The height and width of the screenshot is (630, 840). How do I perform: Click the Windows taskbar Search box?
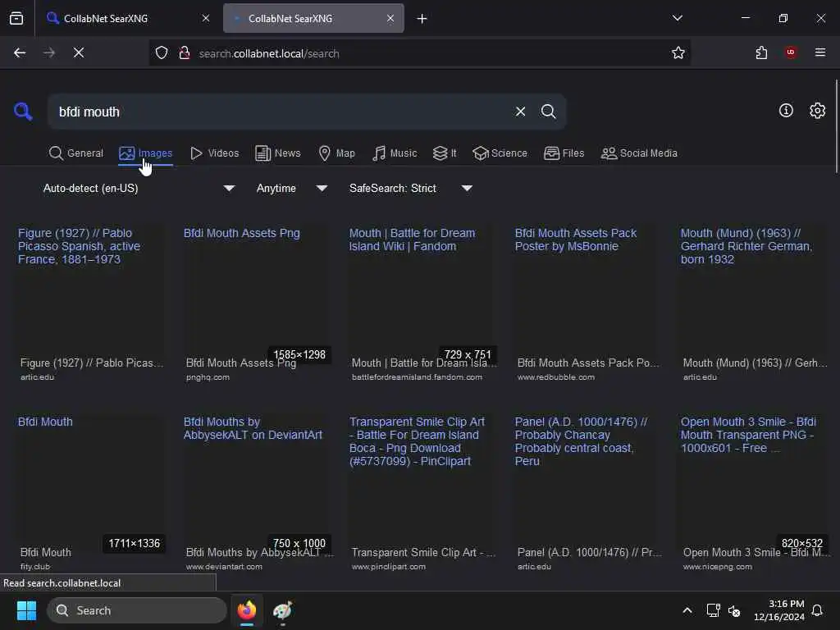tap(137, 610)
